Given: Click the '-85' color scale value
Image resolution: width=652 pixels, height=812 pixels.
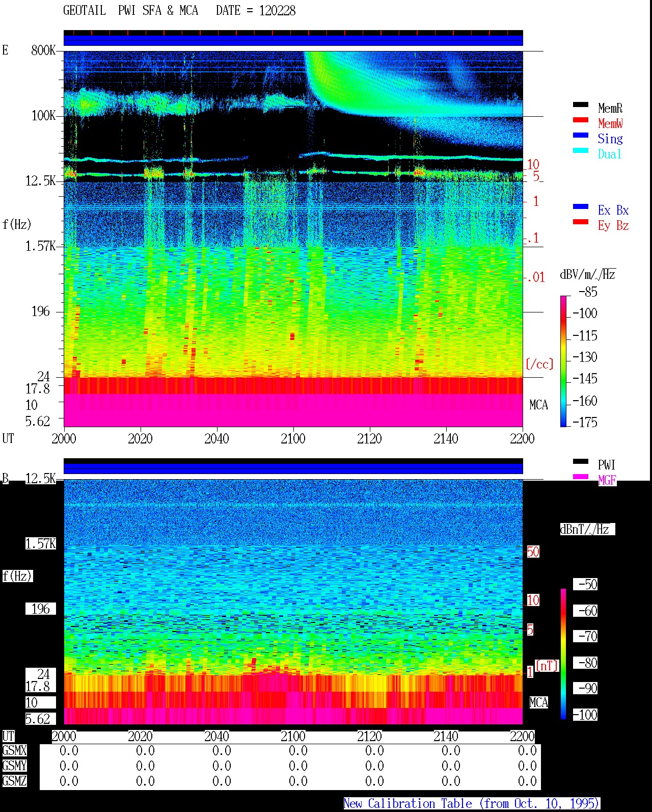Looking at the screenshot, I should click(x=588, y=292).
